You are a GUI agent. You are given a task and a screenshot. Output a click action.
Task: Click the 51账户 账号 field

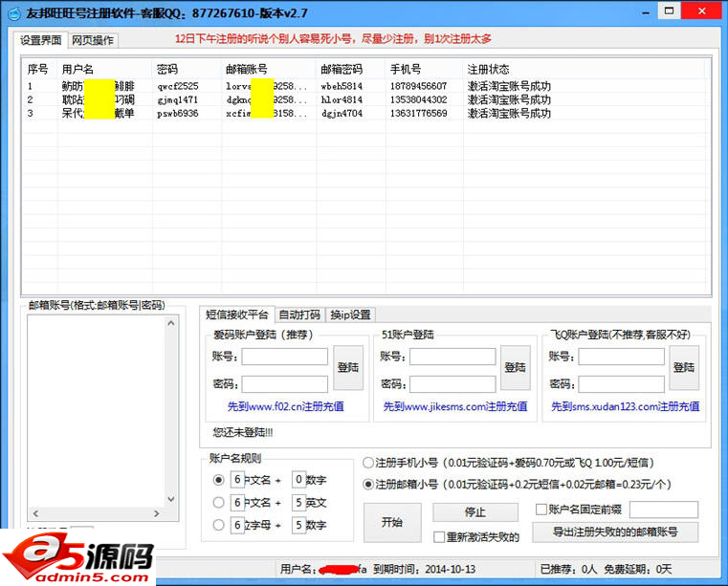[x=452, y=357]
